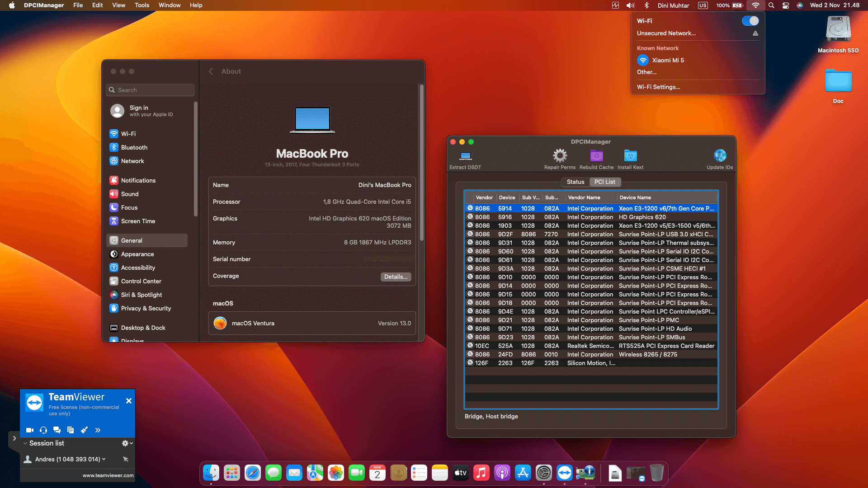Screen dimensions: 868x488
Task: Open TeamViewer voice chat via headset icon
Action: tap(43, 430)
